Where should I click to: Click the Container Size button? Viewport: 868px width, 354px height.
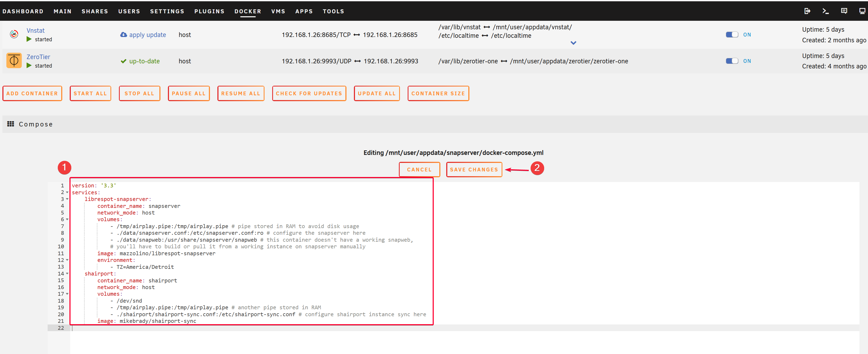tap(438, 93)
